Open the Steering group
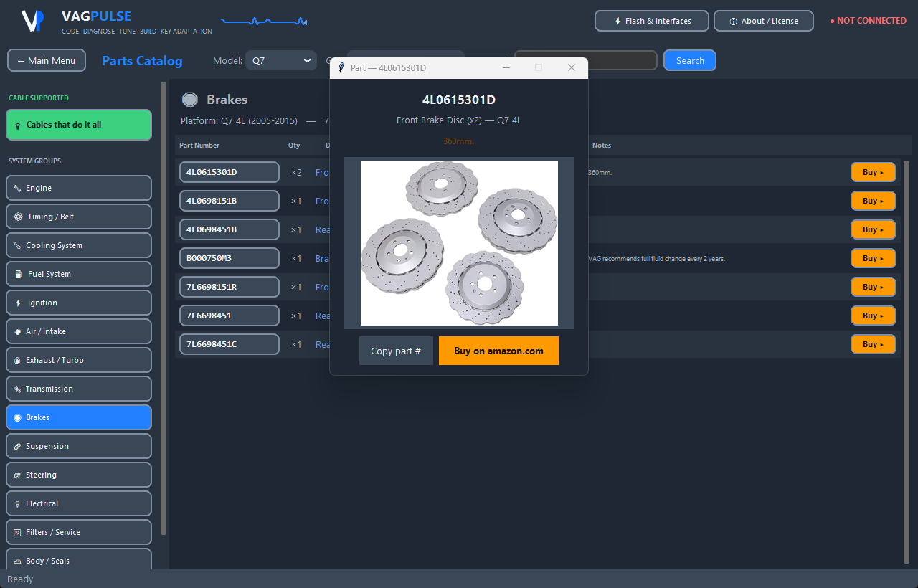Viewport: 918px width, 588px height. (79, 475)
